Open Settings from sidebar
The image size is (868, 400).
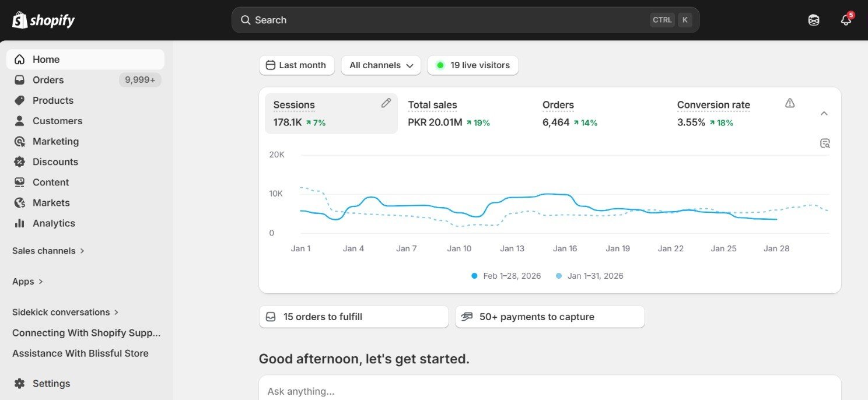click(85, 383)
